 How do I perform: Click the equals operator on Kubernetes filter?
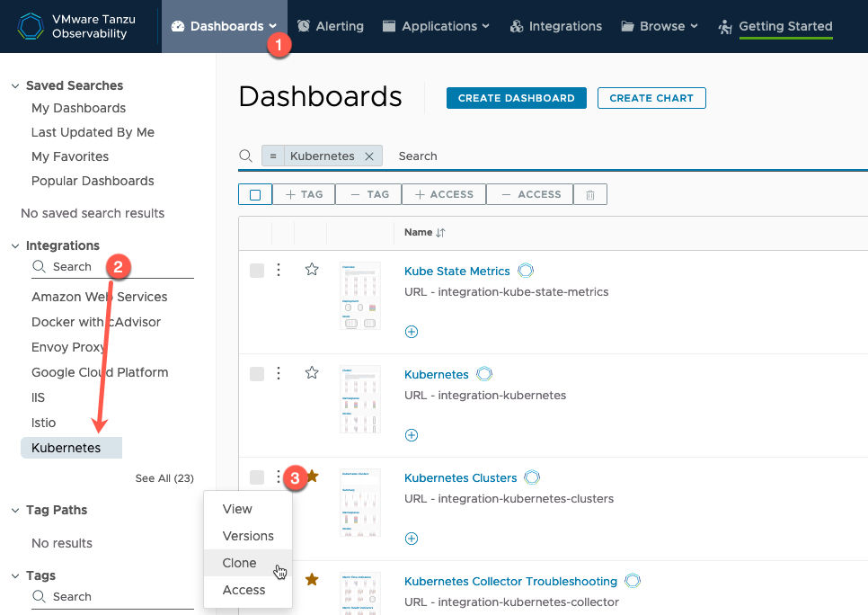(x=273, y=156)
